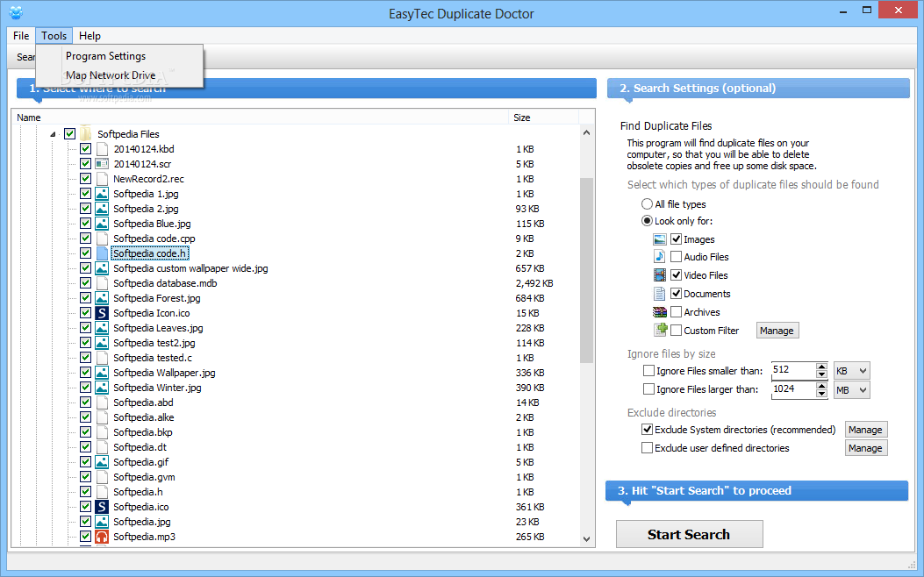Viewport: 924px width, 577px height.
Task: Increase the smaller-than size spinner value
Action: [821, 367]
